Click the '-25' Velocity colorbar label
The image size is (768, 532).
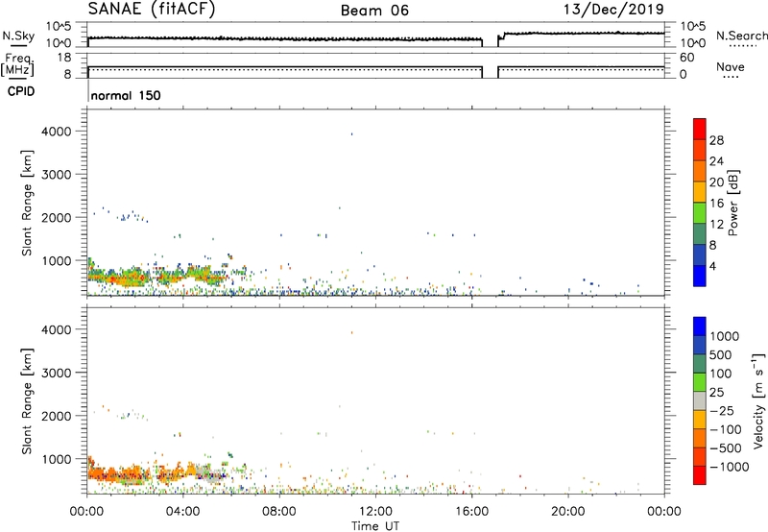[x=722, y=411]
